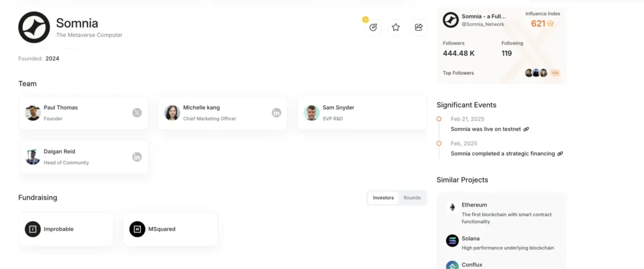Open the testnet event link icon
This screenshot has height=269, width=644.
[526, 129]
